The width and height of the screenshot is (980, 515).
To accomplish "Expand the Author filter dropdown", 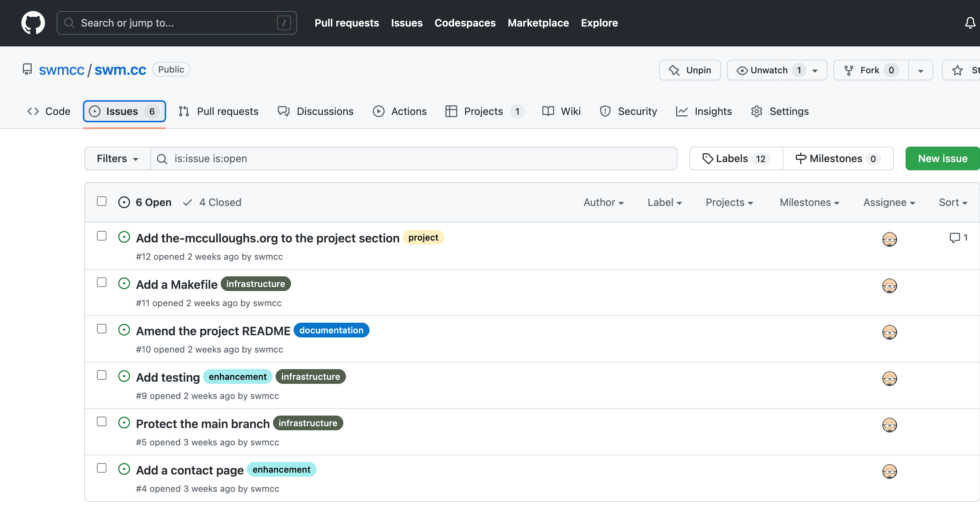I will click(x=602, y=202).
